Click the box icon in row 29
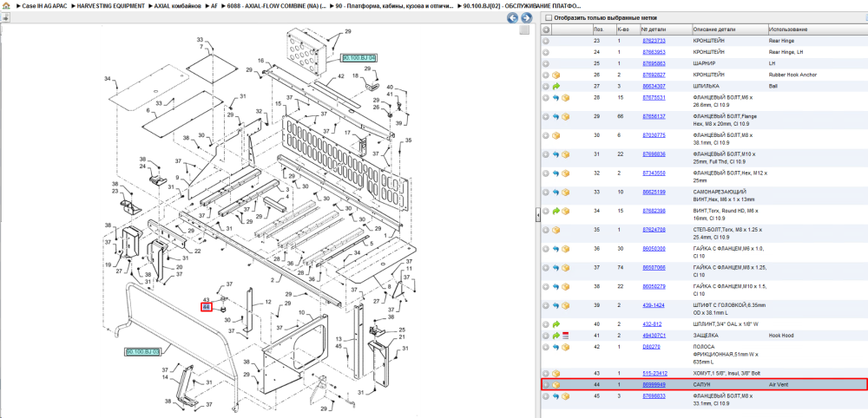 tap(566, 117)
